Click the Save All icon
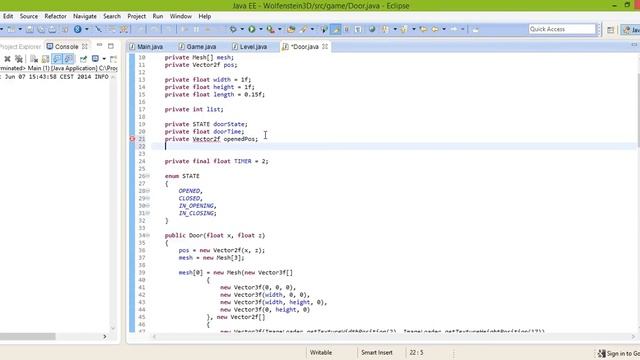 (x=41, y=29)
